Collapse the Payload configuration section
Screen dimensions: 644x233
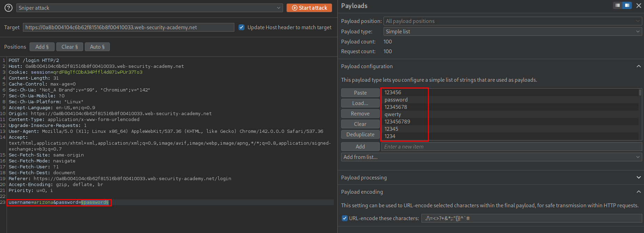(638, 66)
